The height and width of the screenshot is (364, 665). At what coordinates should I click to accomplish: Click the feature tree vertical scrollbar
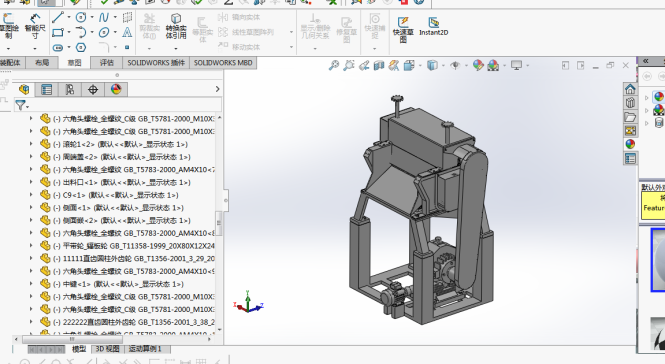click(219, 223)
